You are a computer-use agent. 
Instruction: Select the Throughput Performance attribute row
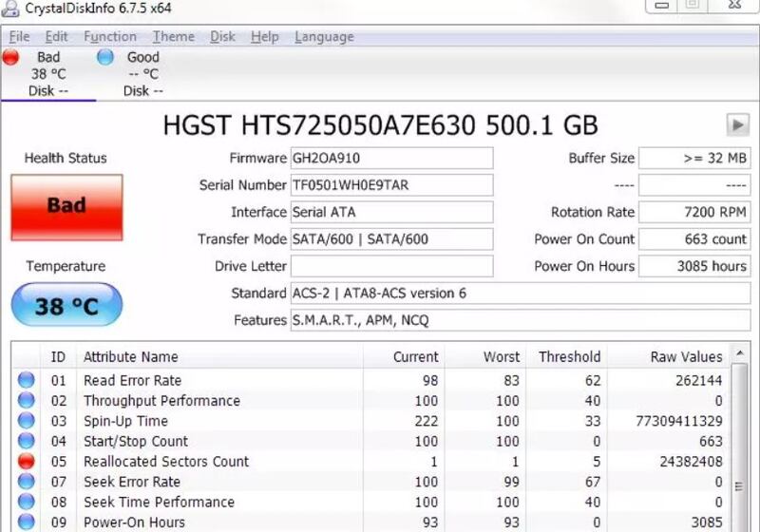[161, 401]
